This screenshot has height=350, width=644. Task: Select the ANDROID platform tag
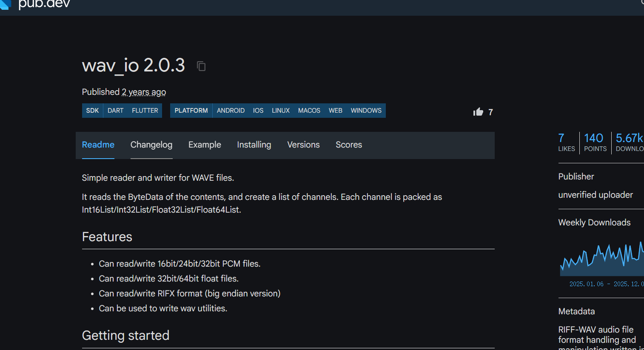tap(231, 111)
